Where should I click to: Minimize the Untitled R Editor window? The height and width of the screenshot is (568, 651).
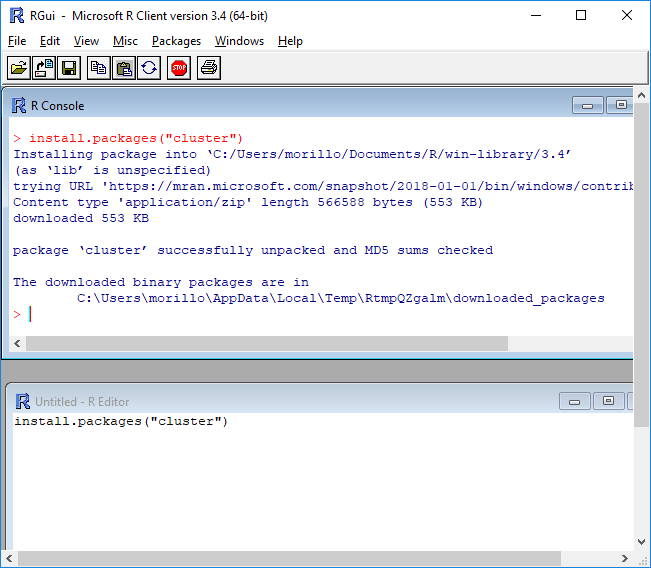[x=575, y=402]
